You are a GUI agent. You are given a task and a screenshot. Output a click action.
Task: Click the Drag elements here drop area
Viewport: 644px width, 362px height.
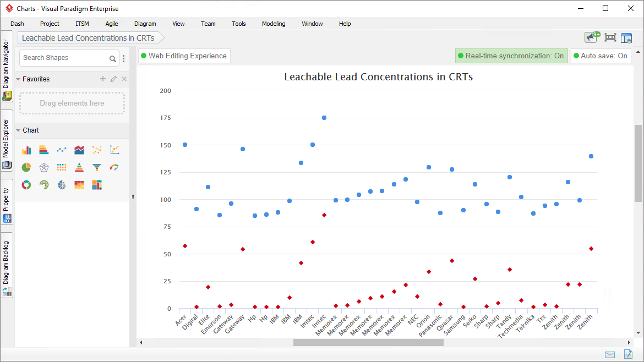point(72,103)
